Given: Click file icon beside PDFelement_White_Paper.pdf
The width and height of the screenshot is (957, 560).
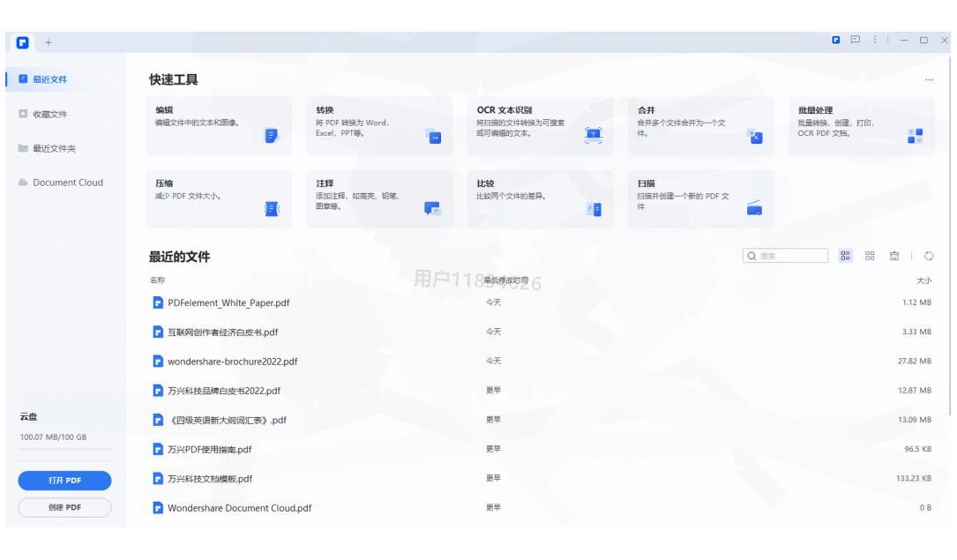Looking at the screenshot, I should coord(158,302).
